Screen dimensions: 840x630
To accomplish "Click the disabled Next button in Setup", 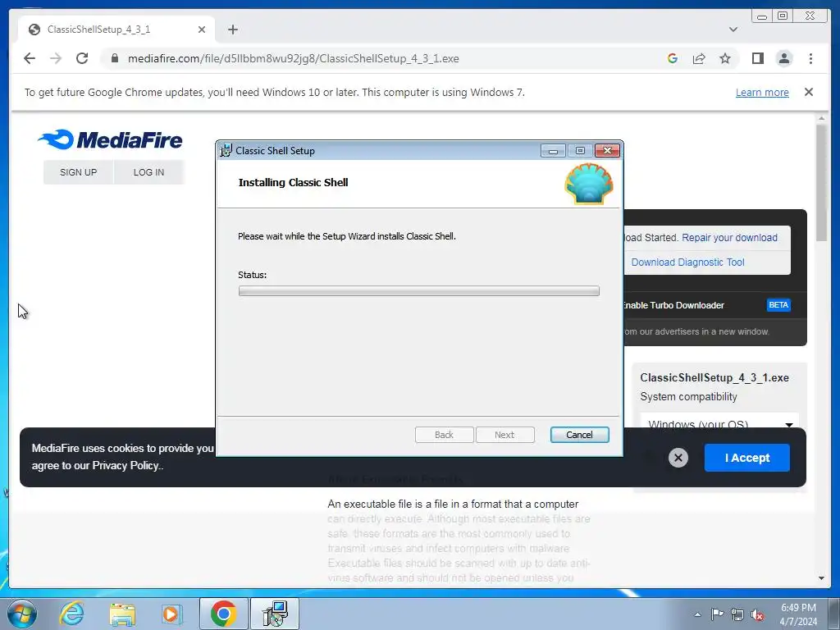I will (504, 435).
